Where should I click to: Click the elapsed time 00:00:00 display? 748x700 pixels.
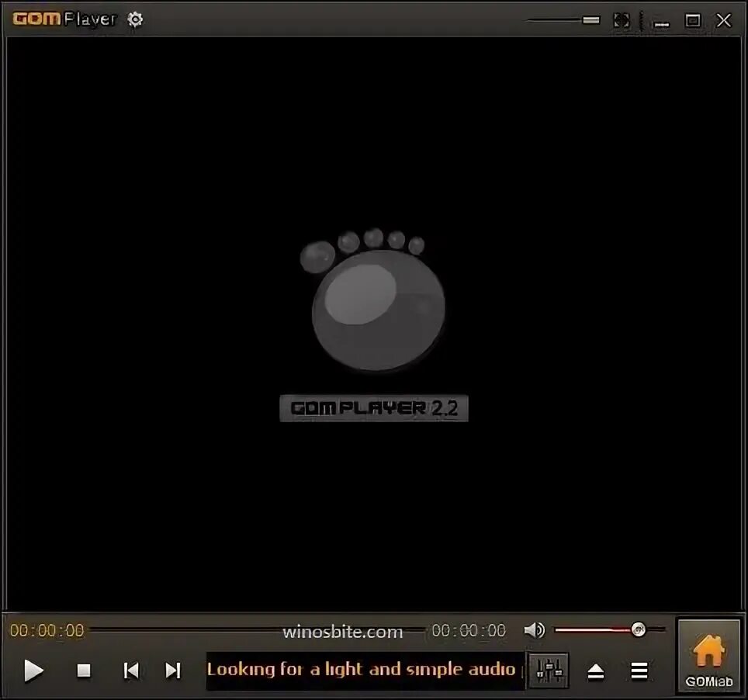coord(47,631)
